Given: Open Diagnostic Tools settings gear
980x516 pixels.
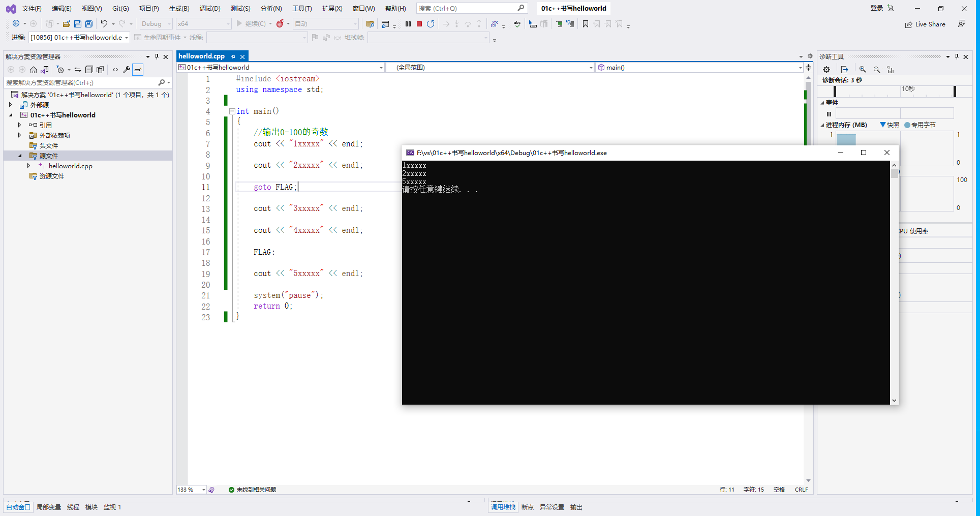Looking at the screenshot, I should [x=826, y=70].
